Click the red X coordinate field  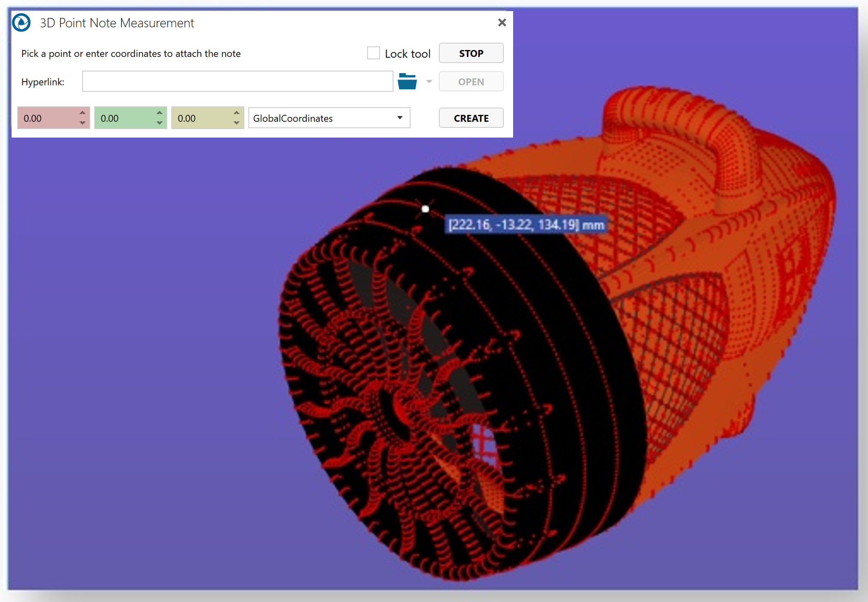point(47,118)
